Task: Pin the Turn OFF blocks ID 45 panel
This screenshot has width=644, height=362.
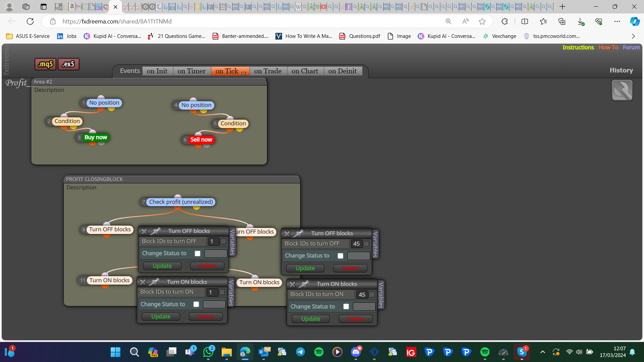Action: [298, 233]
